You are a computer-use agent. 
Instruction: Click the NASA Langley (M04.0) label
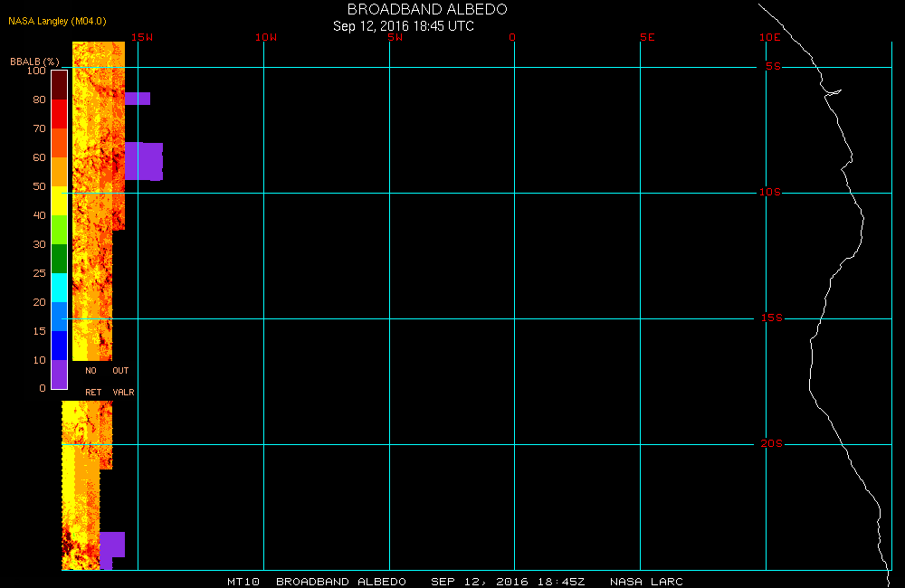tap(57, 21)
